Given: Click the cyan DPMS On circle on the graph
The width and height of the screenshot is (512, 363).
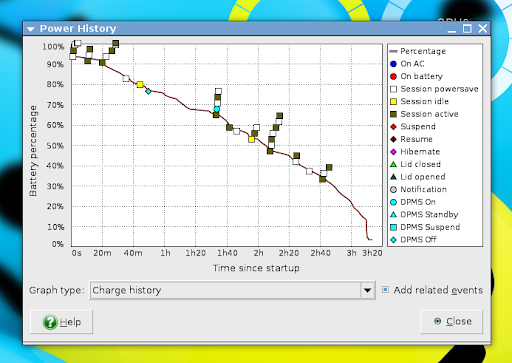Looking at the screenshot, I should pos(217,109).
